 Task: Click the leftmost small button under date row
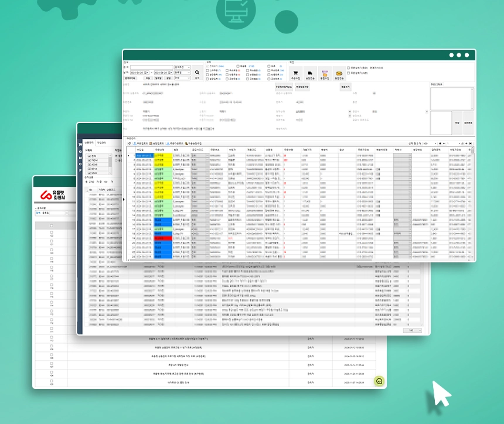pos(130,78)
